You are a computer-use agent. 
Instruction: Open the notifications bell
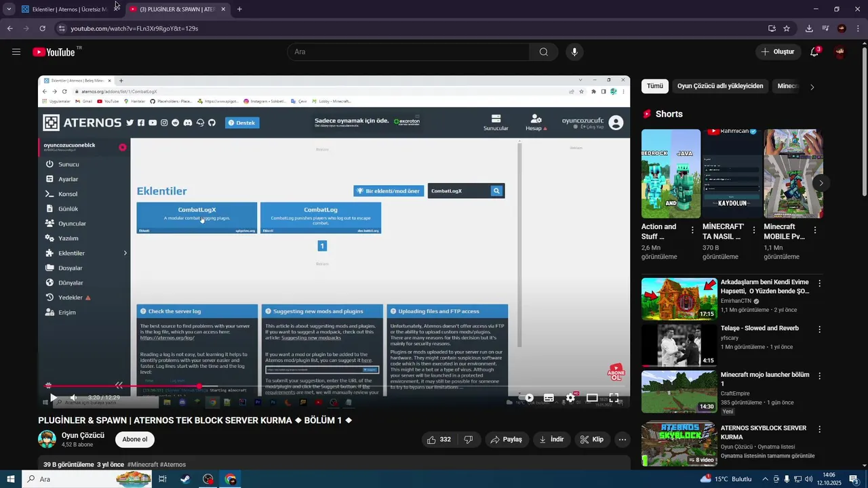pyautogui.click(x=814, y=52)
